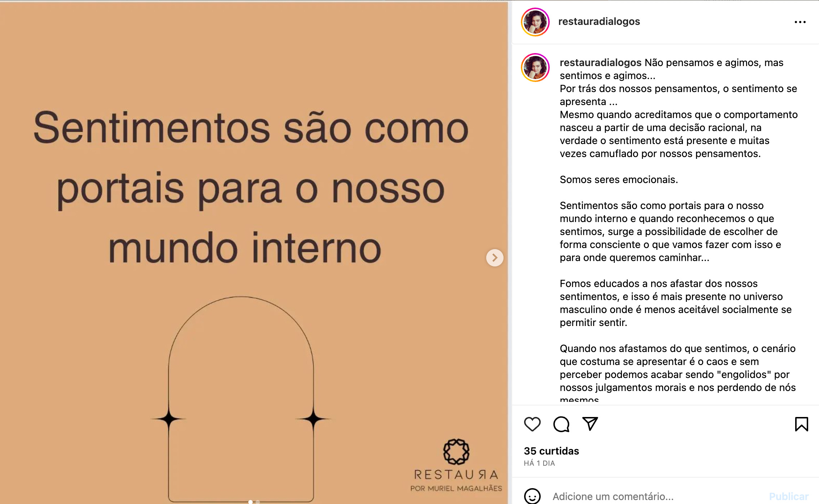The image size is (819, 504).
Task: Open restauradialogos profile from header username
Action: (599, 21)
